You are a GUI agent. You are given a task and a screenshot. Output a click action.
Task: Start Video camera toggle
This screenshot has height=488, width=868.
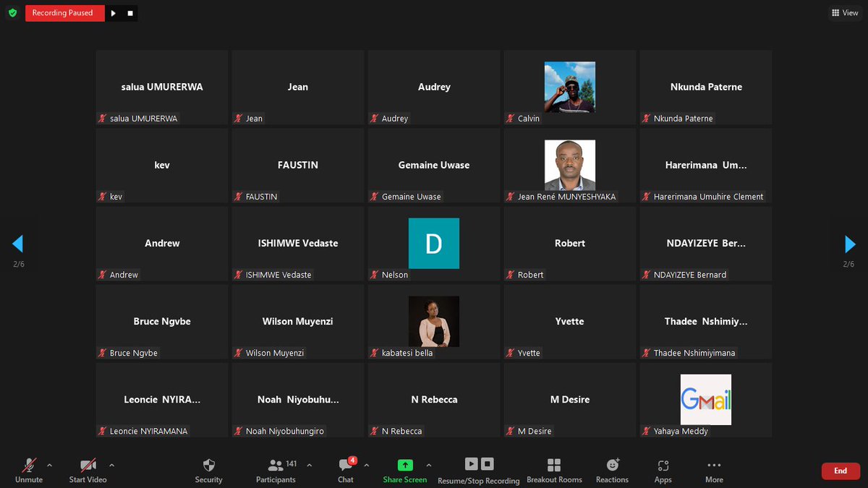88,470
